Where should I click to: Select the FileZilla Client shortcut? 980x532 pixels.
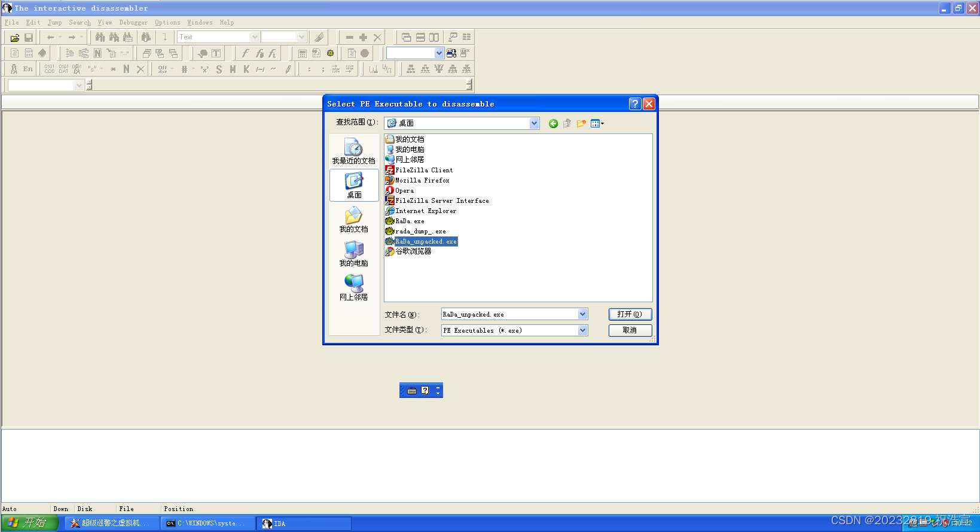(x=419, y=171)
